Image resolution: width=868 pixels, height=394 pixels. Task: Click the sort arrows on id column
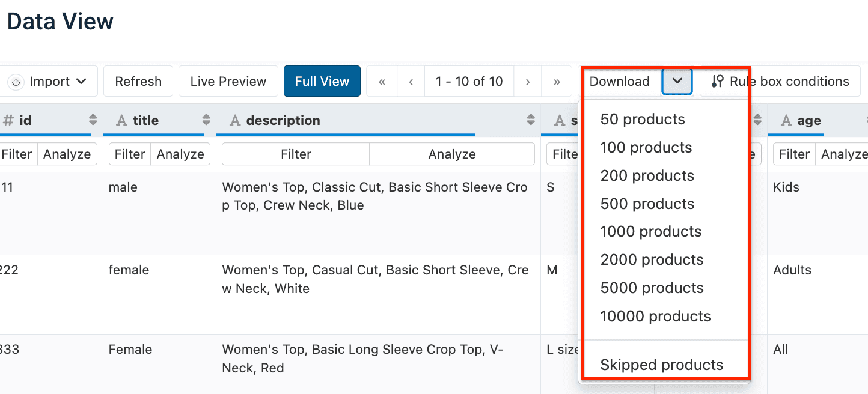[x=93, y=120]
